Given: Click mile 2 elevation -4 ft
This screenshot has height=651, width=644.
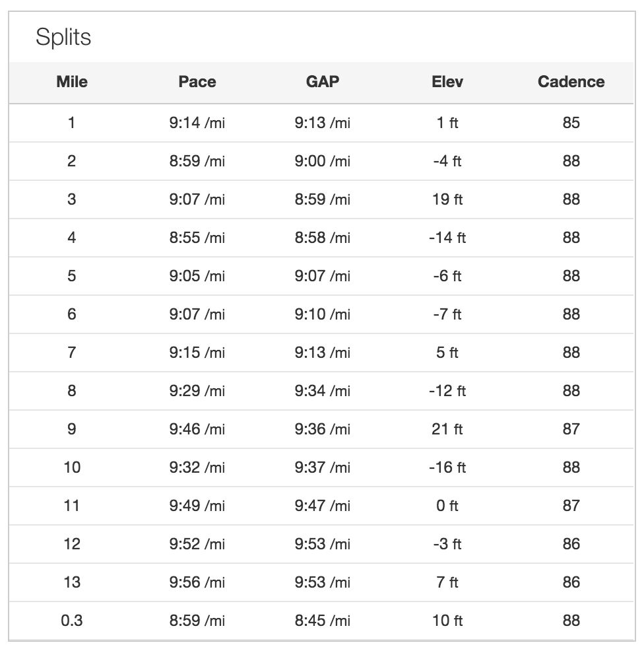Looking at the screenshot, I should [x=447, y=161].
